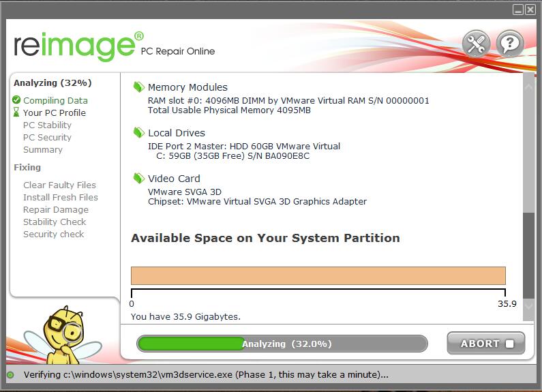Open the help question-mark icon
542x392 pixels.
pos(510,44)
